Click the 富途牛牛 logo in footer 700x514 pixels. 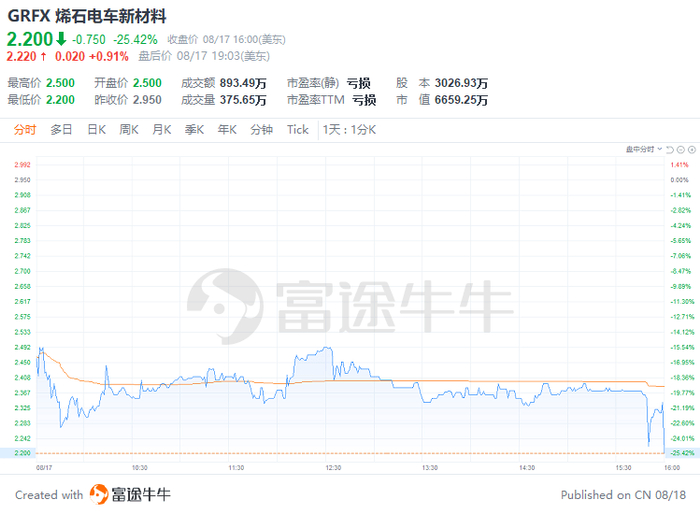point(130,495)
